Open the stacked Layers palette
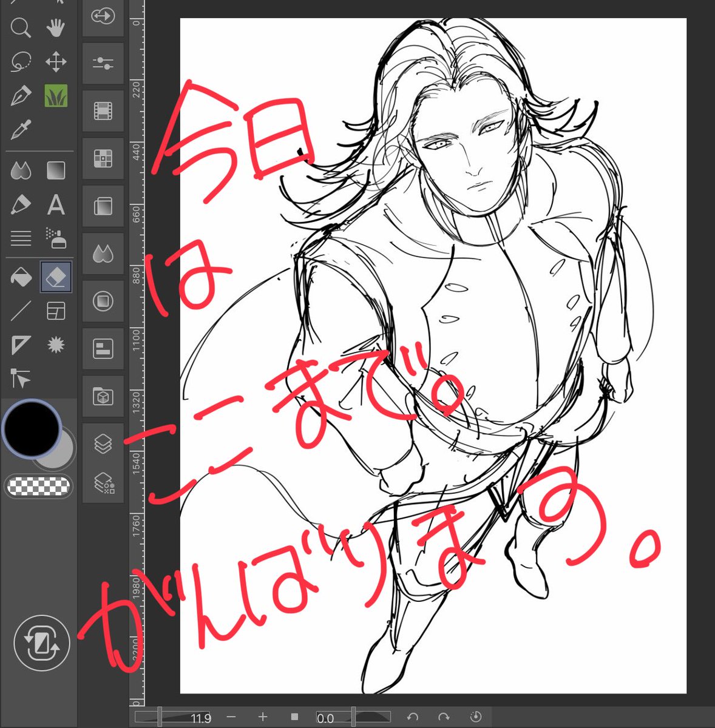This screenshot has width=715, height=728. (103, 443)
